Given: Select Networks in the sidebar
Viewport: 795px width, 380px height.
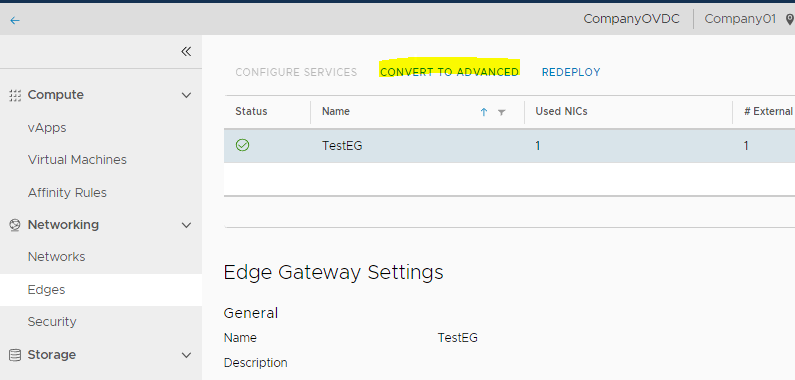Looking at the screenshot, I should pos(56,257).
